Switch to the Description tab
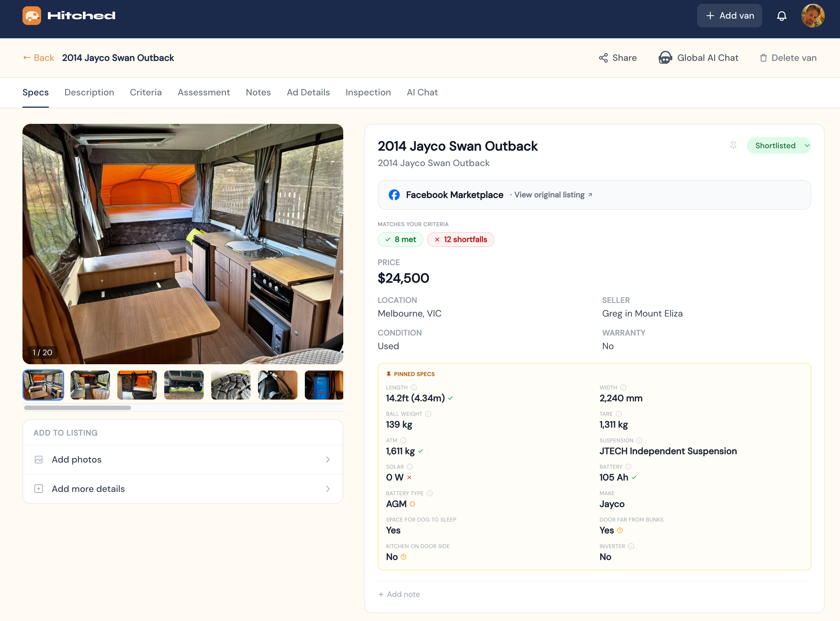 [x=89, y=92]
